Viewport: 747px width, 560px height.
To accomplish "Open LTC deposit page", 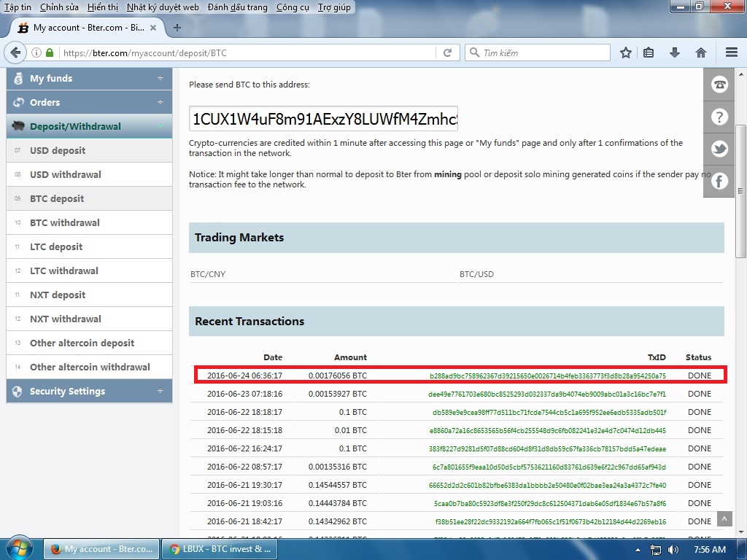I will pos(89,246).
